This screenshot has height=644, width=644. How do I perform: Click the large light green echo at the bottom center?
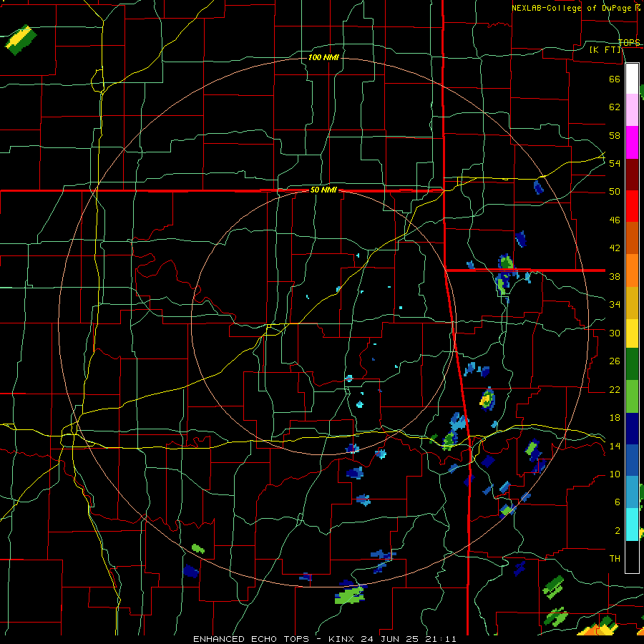(x=350, y=595)
